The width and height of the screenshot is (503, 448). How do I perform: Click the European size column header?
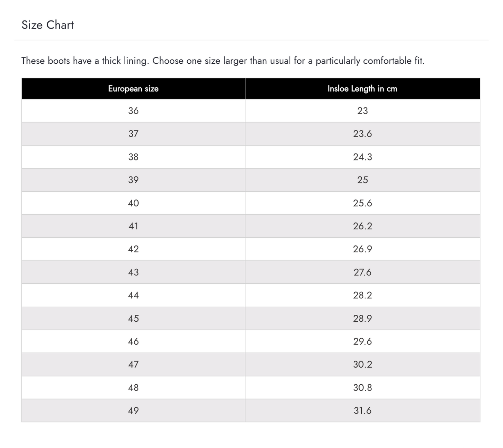click(x=133, y=89)
